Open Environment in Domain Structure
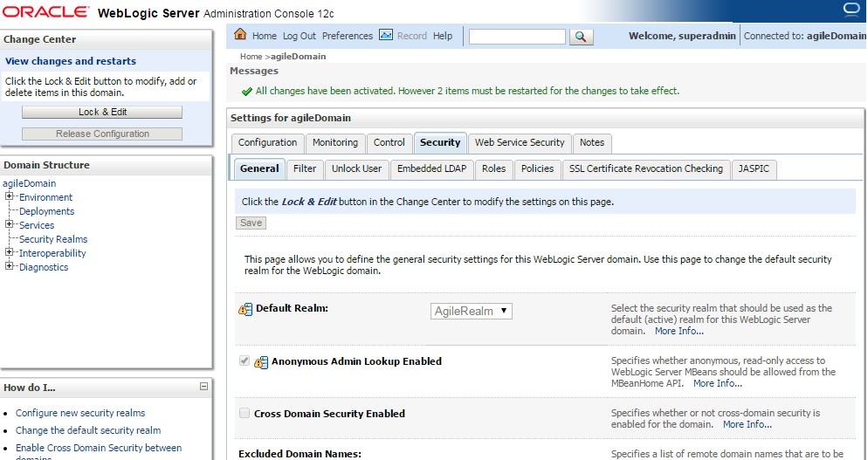This screenshot has width=868, height=460. 46,197
